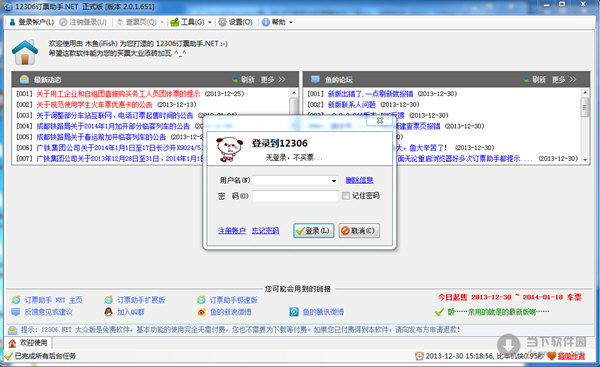Image resolution: width=600 pixels, height=367 pixels.
Task: Click 更多 >> in fish forum panel
Action: coord(564,80)
